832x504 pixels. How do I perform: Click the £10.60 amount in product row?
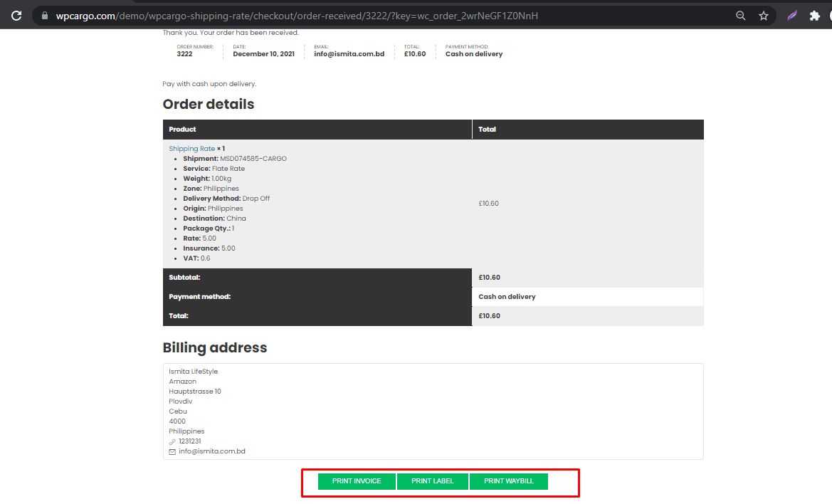pyautogui.click(x=488, y=204)
